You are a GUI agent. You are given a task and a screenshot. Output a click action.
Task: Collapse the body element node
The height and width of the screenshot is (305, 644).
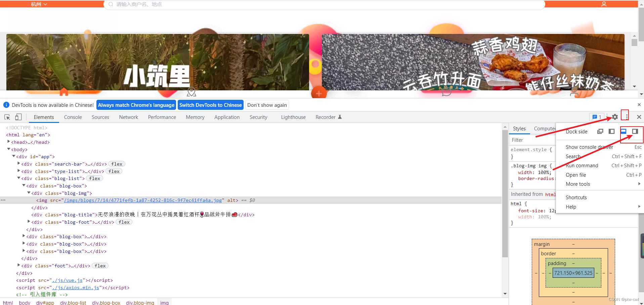click(x=8, y=149)
